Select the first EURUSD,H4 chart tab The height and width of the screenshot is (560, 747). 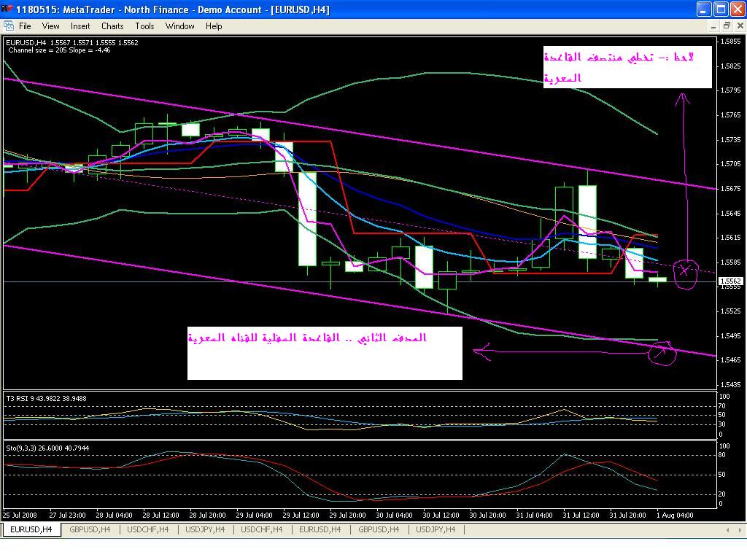coord(31,529)
